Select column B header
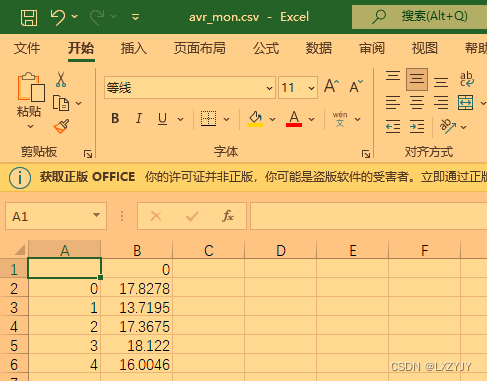The width and height of the screenshot is (487, 381). (x=137, y=250)
